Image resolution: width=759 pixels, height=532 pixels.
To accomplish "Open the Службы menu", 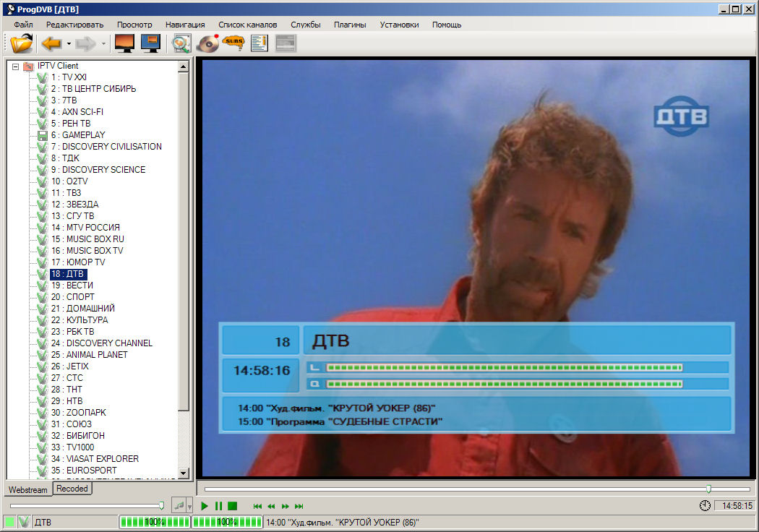I will tap(306, 25).
